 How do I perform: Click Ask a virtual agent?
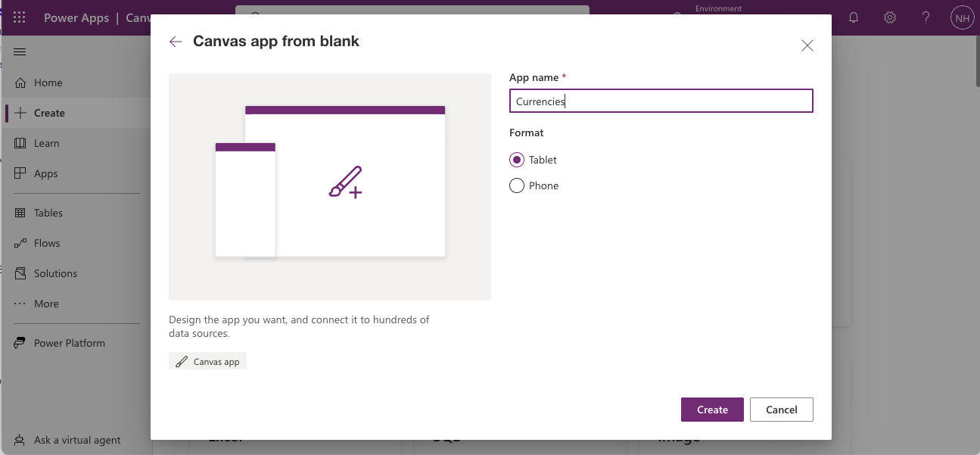point(76,440)
